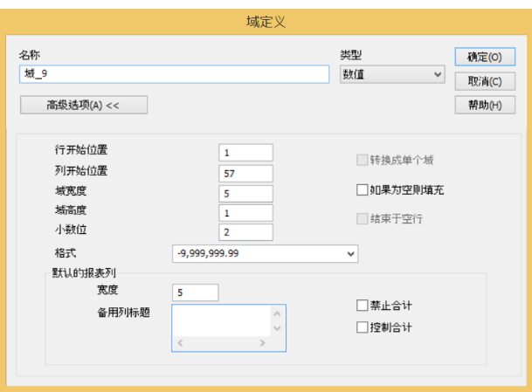This screenshot has height=392, width=532.
Task: Click the 确定(O) button
Action: coord(484,57)
